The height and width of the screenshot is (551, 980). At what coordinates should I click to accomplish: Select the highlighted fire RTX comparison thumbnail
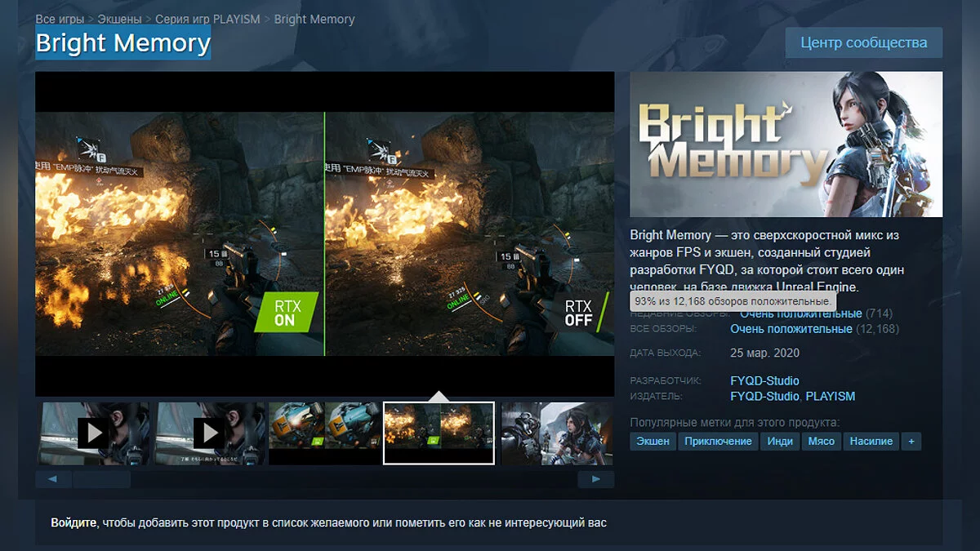point(439,433)
